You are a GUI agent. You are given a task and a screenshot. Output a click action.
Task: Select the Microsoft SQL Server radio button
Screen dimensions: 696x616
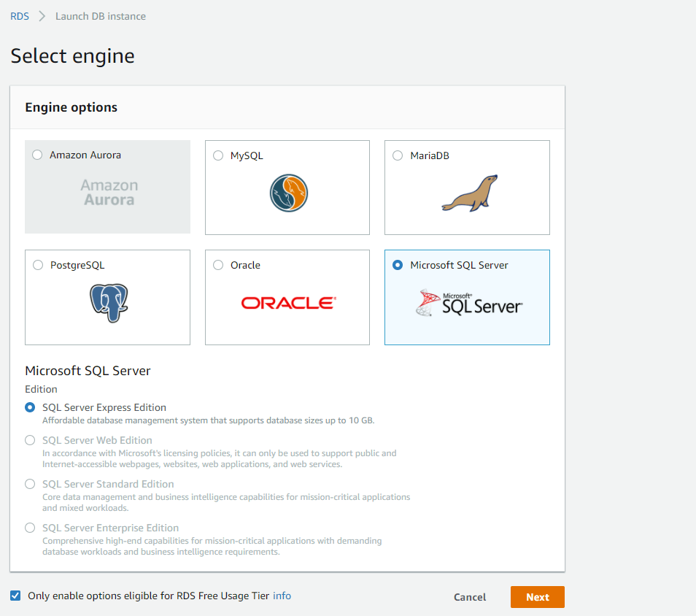coord(398,265)
